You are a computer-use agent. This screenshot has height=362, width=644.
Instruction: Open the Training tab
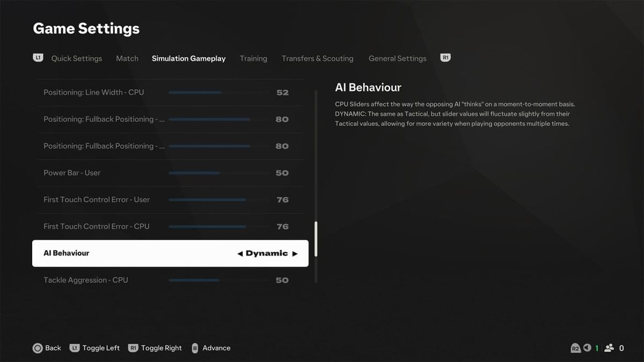click(253, 58)
